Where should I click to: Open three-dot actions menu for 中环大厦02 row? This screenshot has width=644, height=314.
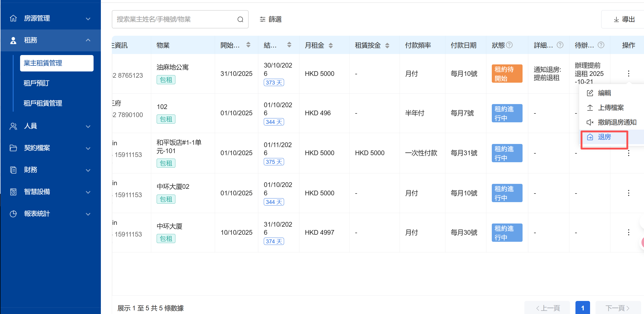tap(628, 193)
